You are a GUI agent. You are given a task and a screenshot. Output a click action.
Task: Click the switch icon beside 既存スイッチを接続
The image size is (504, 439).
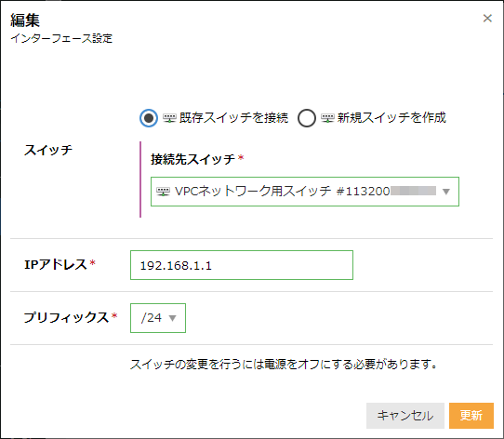(x=169, y=118)
